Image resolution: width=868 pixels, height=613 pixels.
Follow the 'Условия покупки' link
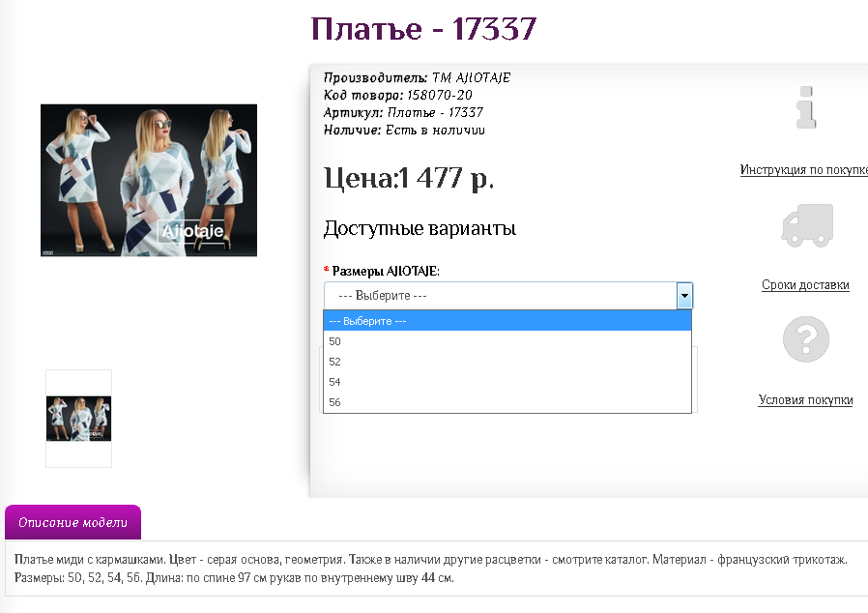(805, 400)
